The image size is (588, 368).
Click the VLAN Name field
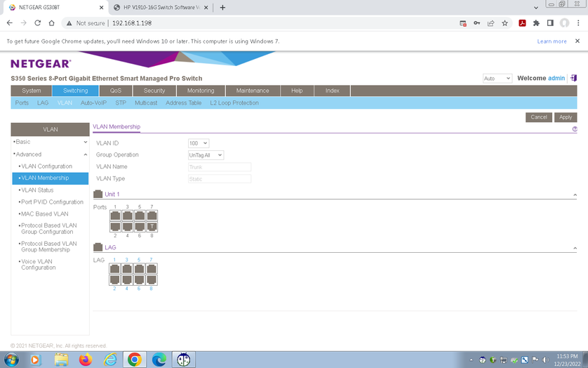tap(220, 167)
